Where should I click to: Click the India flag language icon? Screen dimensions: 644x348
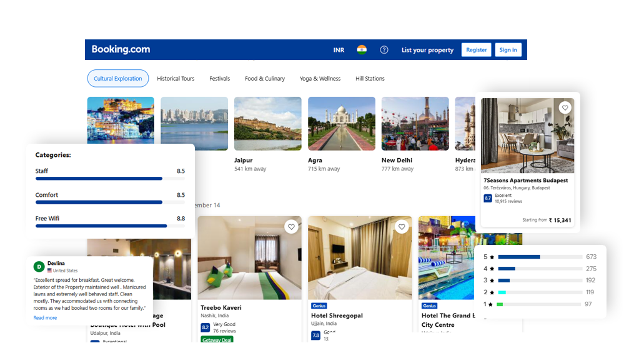tap(362, 50)
